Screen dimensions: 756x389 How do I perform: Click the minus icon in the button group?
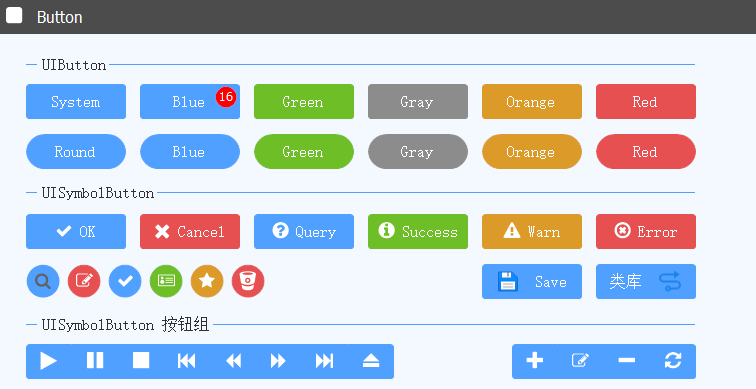[627, 361]
